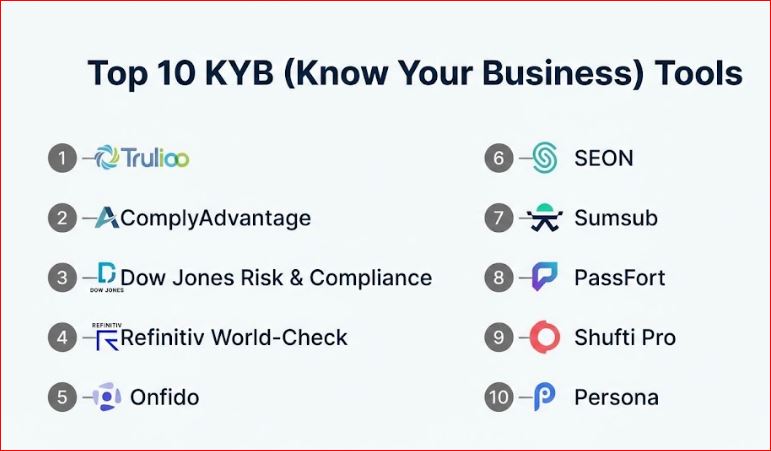Image resolution: width=771 pixels, height=451 pixels.
Task: Click the SEON green swirl logo
Action: [544, 158]
